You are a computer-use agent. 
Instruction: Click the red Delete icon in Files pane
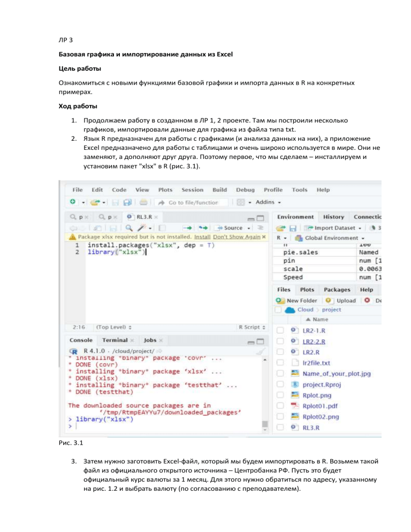pyautogui.click(x=367, y=300)
